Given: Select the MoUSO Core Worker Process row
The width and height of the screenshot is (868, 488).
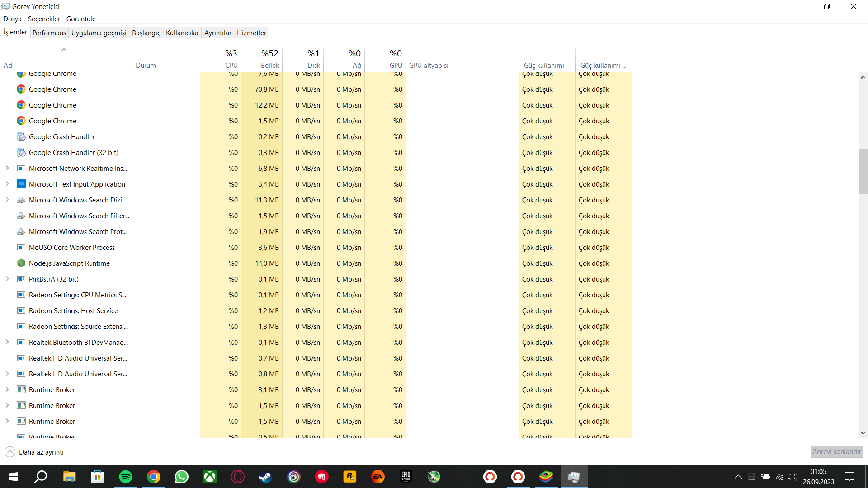Looking at the screenshot, I should (72, 247).
